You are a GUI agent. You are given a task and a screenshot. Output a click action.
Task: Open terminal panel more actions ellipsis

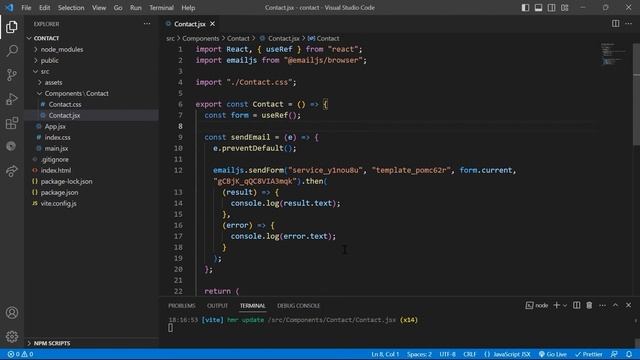[x=602, y=305]
